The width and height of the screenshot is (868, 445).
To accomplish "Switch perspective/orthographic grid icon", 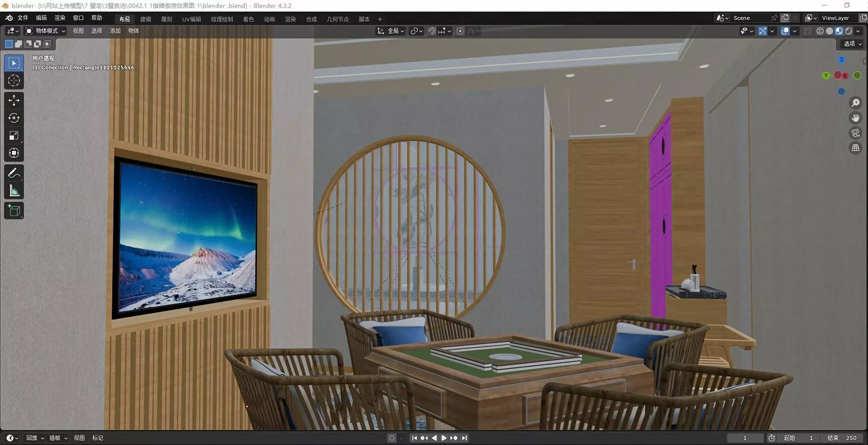I will [855, 148].
